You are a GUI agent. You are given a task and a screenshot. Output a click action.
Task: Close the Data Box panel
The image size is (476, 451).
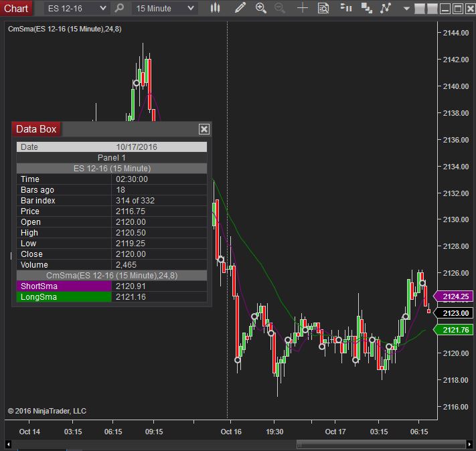pyautogui.click(x=204, y=129)
